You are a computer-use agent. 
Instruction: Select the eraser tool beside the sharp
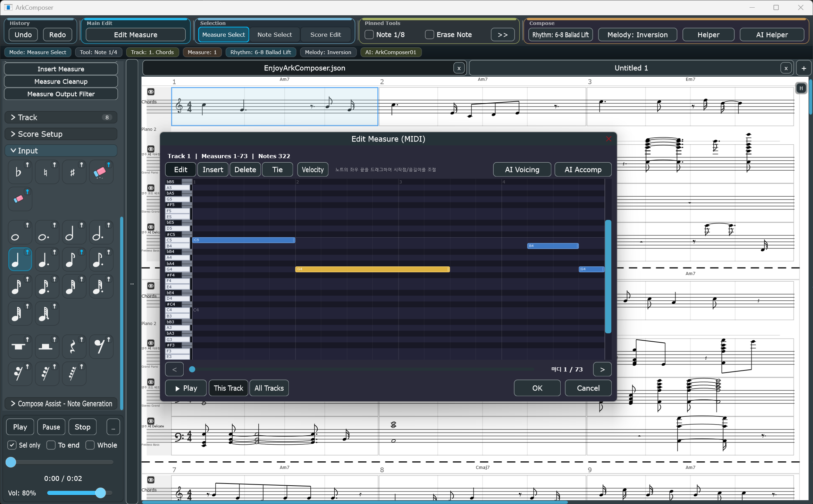click(101, 172)
